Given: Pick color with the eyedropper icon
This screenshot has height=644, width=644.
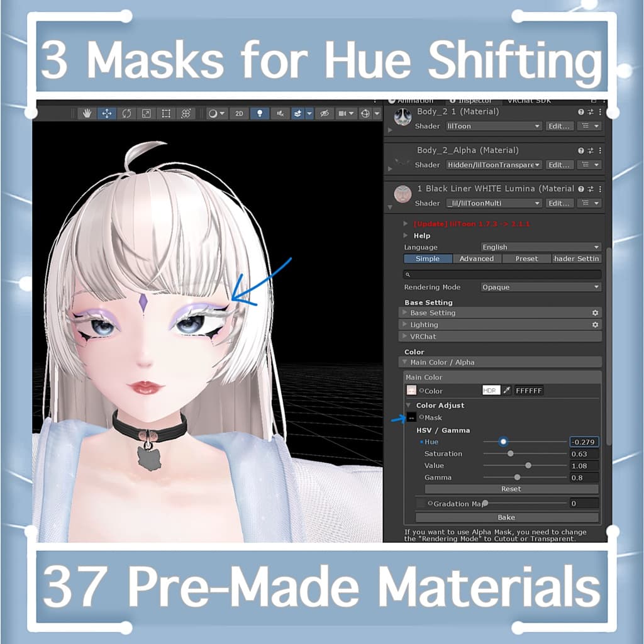Looking at the screenshot, I should click(507, 391).
